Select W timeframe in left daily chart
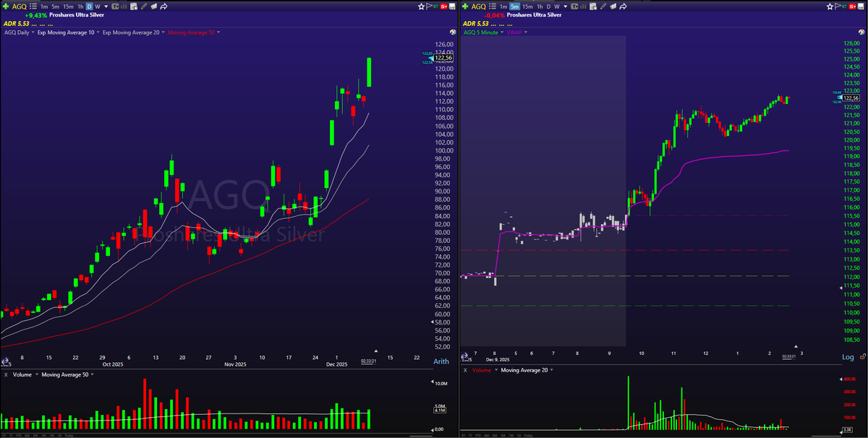The width and height of the screenshot is (868, 438). point(98,7)
